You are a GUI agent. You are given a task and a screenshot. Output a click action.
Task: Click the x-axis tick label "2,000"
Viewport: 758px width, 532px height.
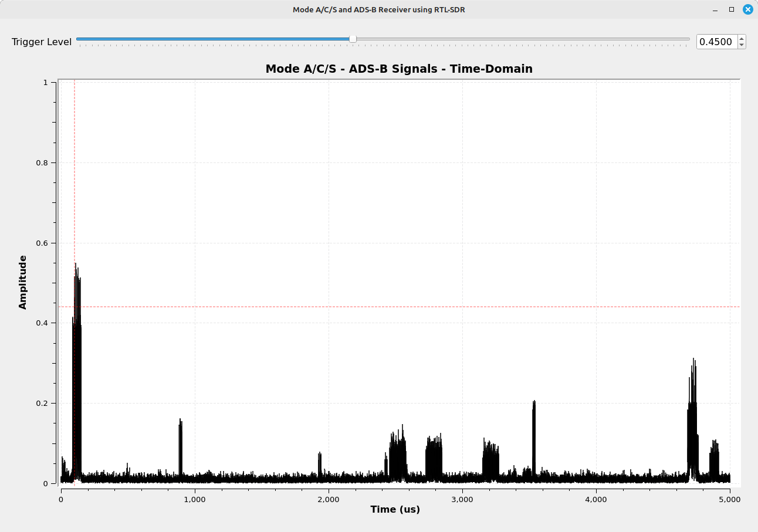point(329,499)
